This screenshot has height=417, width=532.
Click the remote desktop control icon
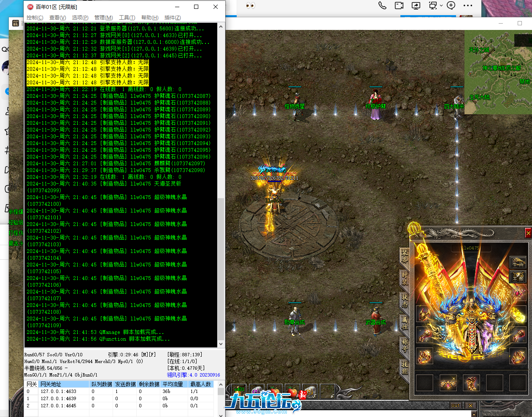tap(433, 5)
